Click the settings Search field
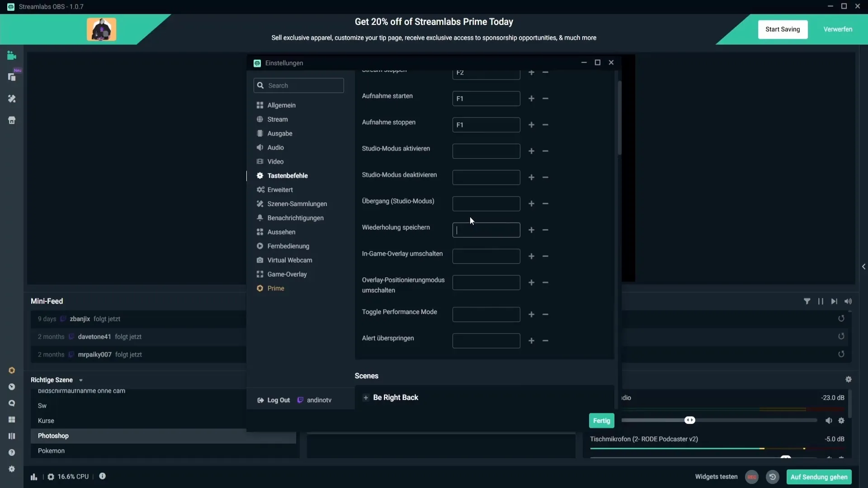 [x=298, y=85]
